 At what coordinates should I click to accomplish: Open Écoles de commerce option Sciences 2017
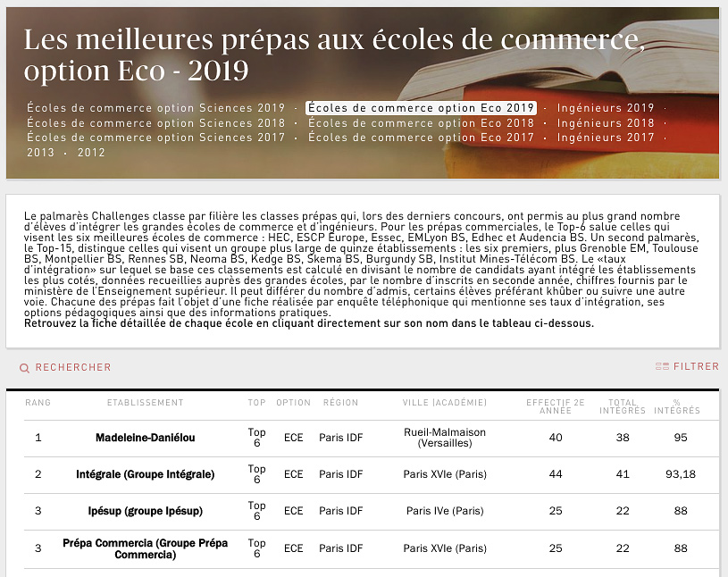[x=155, y=137]
